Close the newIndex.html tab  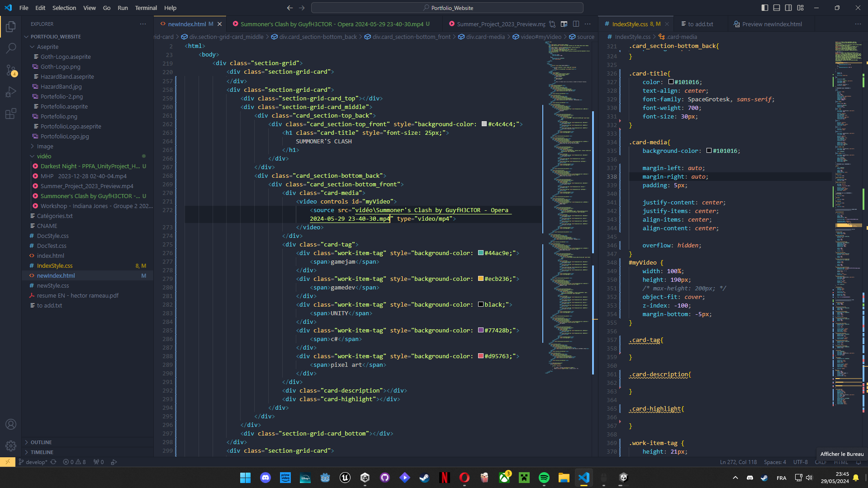point(220,24)
